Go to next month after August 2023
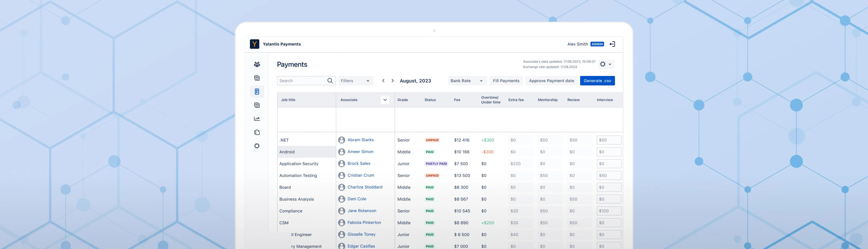The width and height of the screenshot is (868, 249). [393, 81]
